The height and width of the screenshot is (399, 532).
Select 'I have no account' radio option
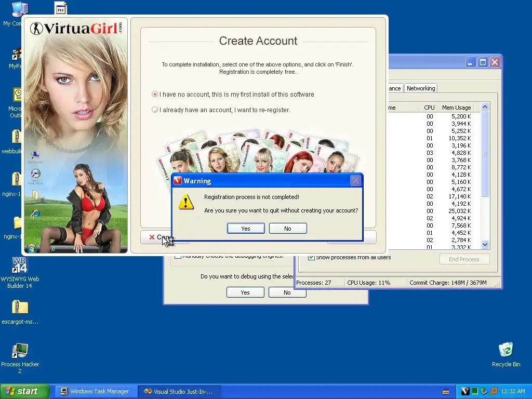pos(155,94)
